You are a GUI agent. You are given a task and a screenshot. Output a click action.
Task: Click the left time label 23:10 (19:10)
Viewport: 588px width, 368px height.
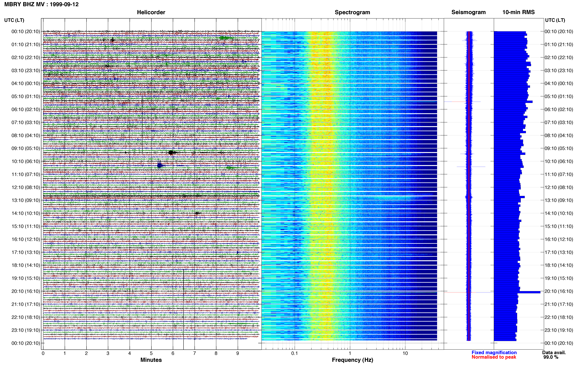(x=26, y=330)
